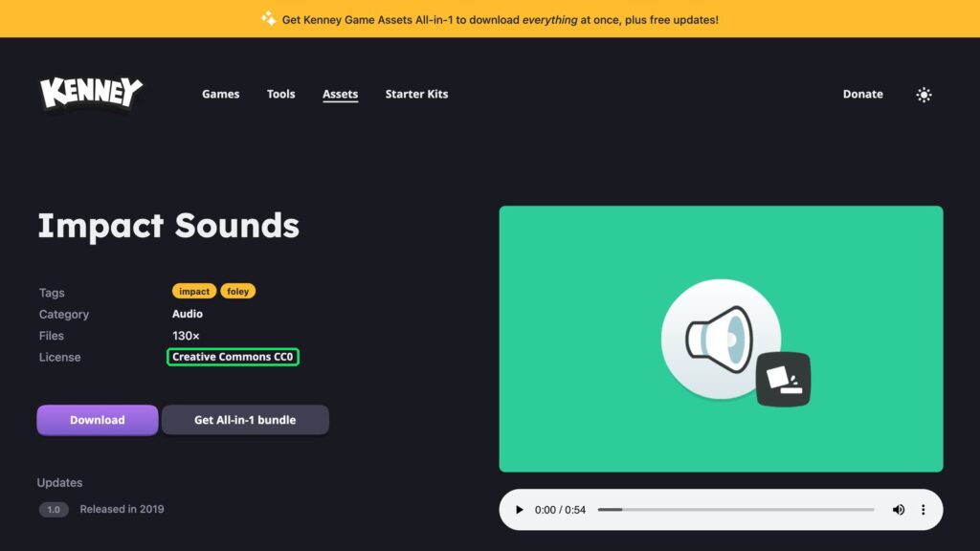The width and height of the screenshot is (980, 551).
Task: Click the Impact Sounds heading
Action: point(168,226)
